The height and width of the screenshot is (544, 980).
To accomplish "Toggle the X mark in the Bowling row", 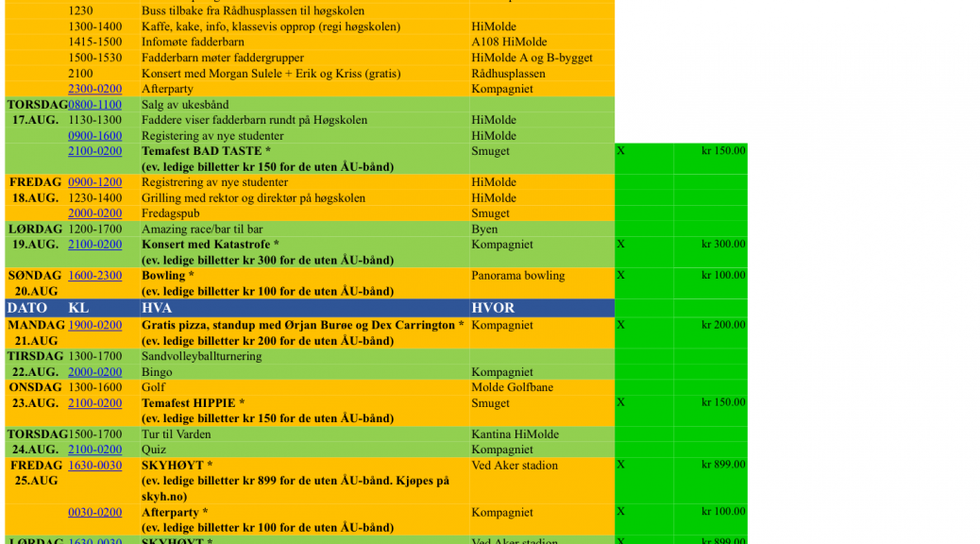I will (620, 276).
